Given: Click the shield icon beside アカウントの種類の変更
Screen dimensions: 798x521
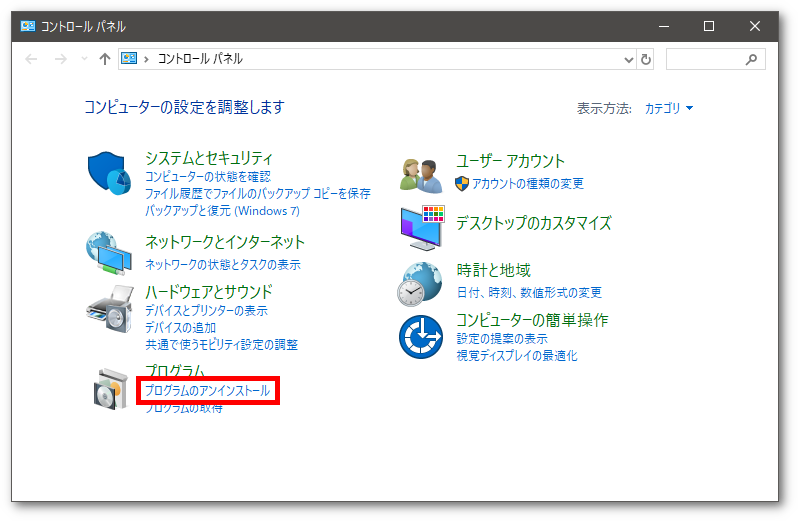Looking at the screenshot, I should coord(462,183).
